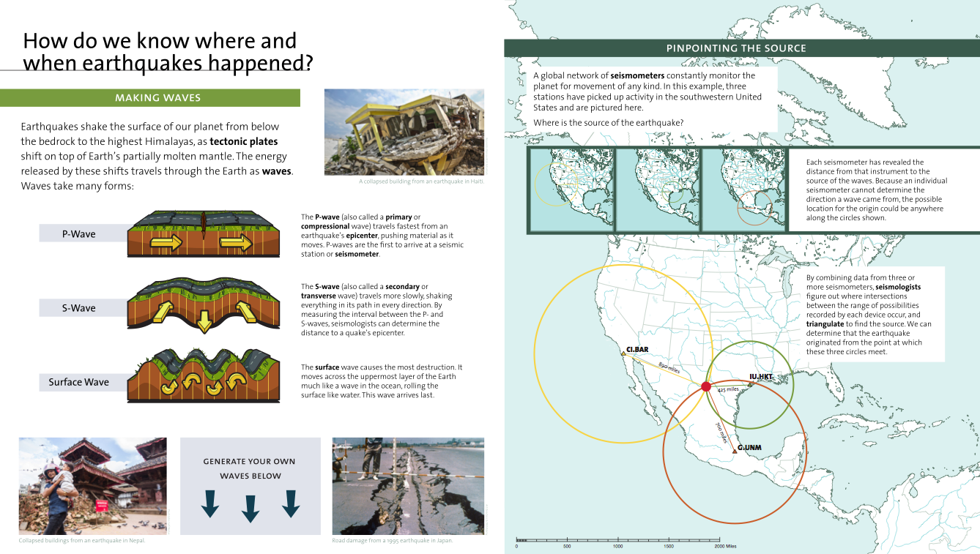Image resolution: width=980 pixels, height=554 pixels.
Task: Click the '425 miles' distance label
Action: pos(727,391)
